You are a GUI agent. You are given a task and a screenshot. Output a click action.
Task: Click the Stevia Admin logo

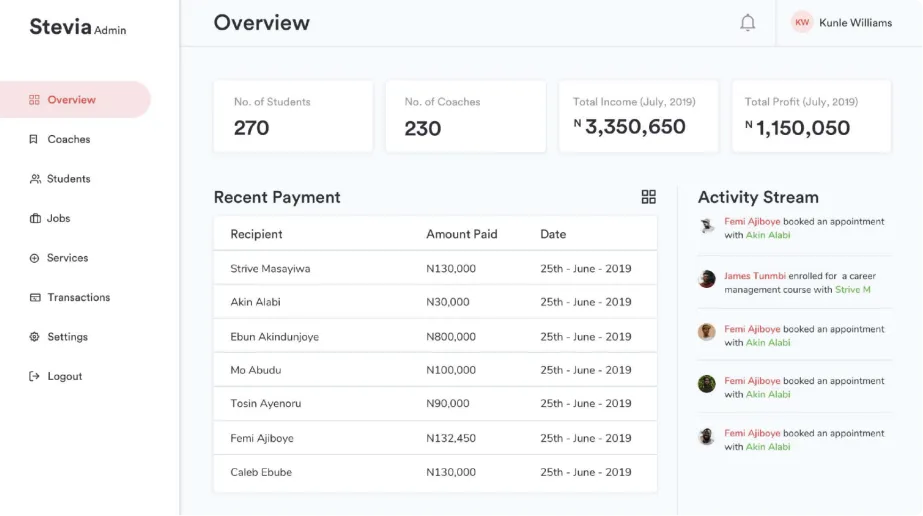pyautogui.click(x=77, y=27)
